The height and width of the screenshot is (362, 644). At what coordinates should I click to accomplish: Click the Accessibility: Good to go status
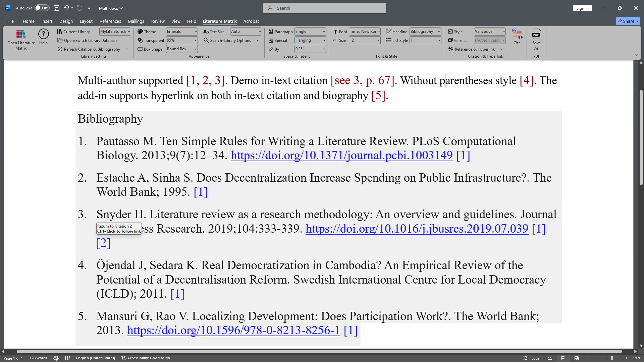[146, 358]
